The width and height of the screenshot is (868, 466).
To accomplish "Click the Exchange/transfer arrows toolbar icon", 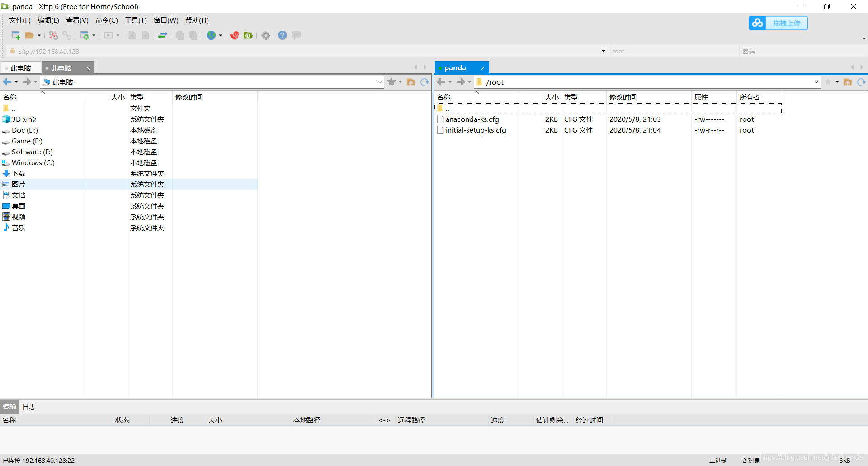I will click(163, 35).
